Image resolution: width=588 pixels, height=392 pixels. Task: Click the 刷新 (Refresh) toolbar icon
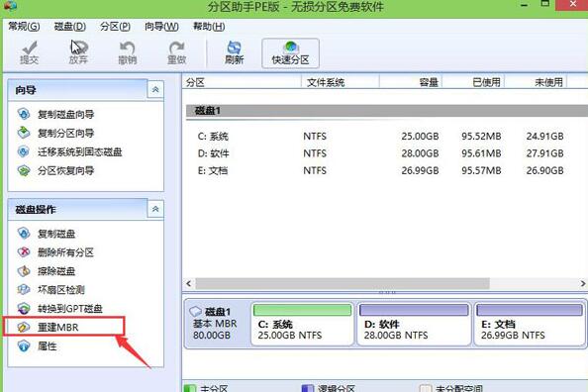(235, 52)
